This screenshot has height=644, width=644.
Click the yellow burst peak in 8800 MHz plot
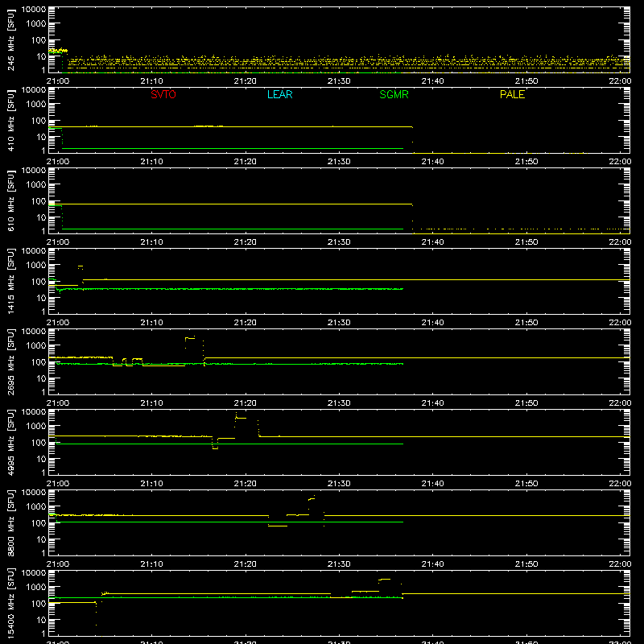click(x=312, y=498)
